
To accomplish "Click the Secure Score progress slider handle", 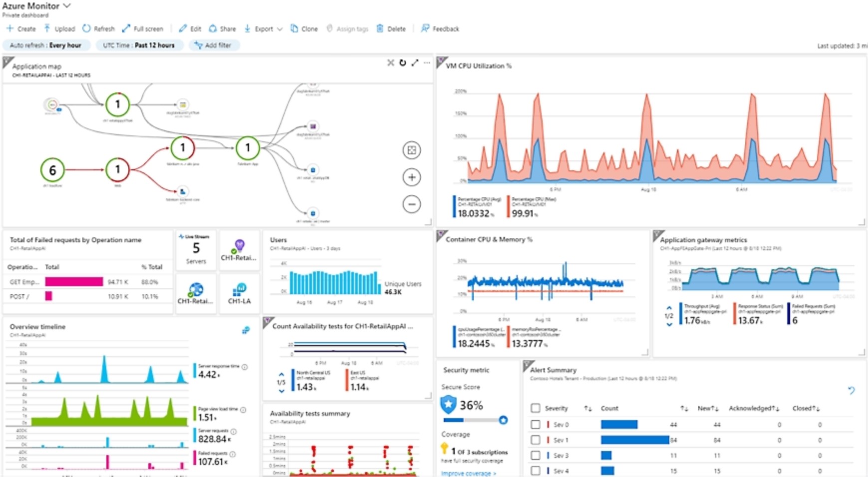I will [x=503, y=420].
